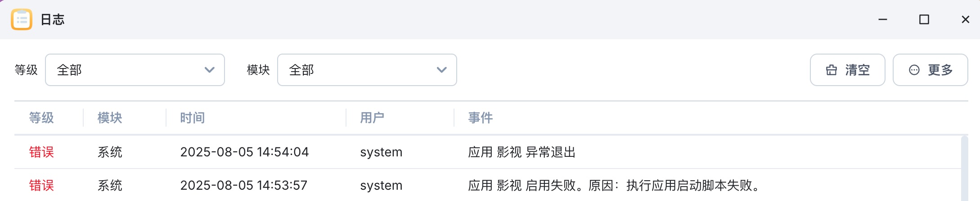Click the log list vertical scrollbar
Screen dimensions: 980x201
pyautogui.click(x=964, y=169)
